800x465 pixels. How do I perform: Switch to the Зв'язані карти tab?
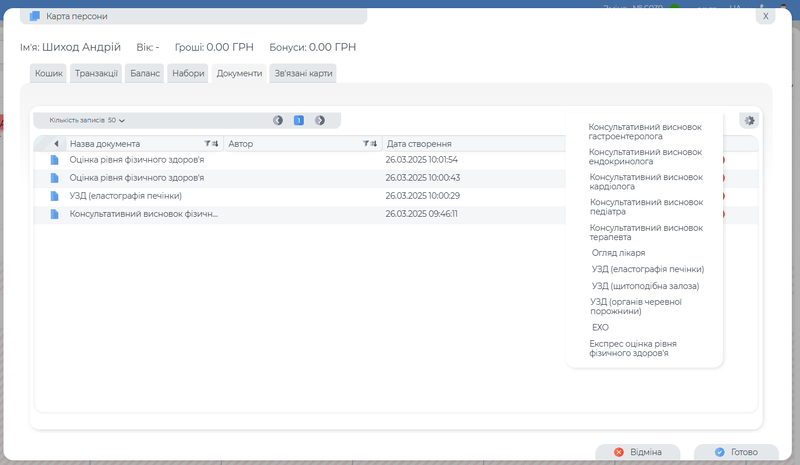pyautogui.click(x=304, y=73)
